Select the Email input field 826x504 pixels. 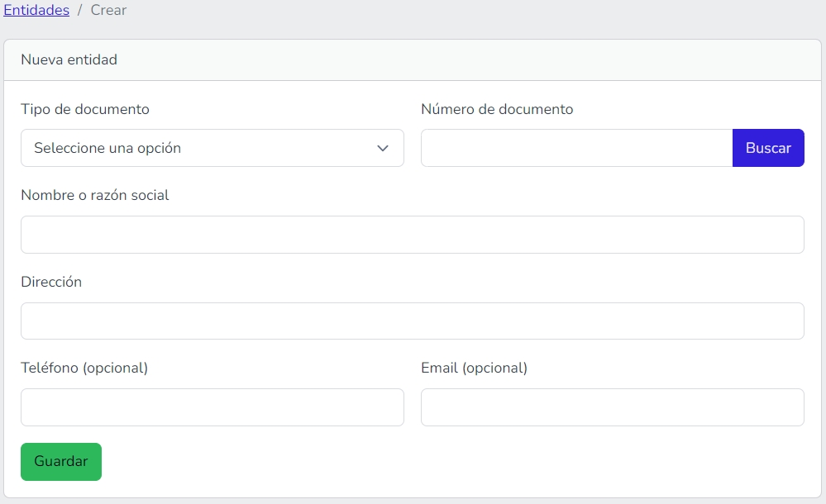[x=612, y=407]
